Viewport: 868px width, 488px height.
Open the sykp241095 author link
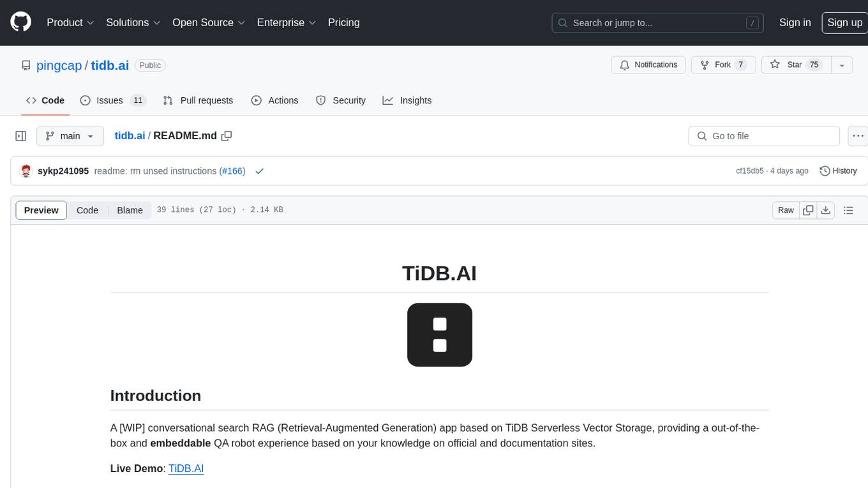63,171
